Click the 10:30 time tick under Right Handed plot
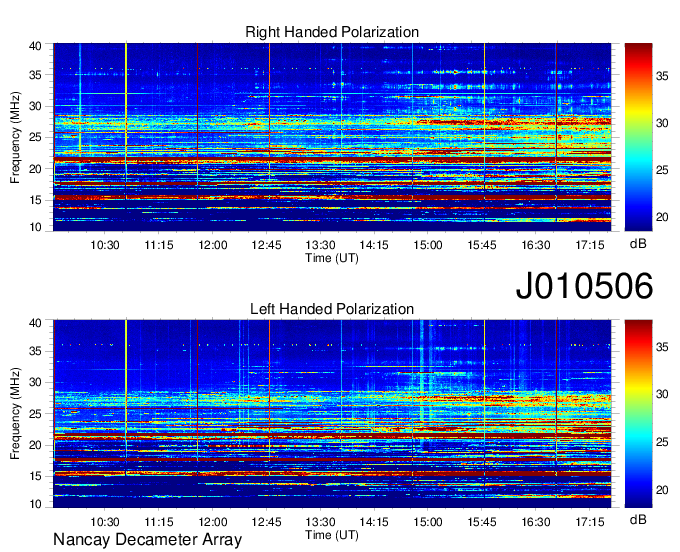This screenshot has width=680, height=552. tap(105, 245)
